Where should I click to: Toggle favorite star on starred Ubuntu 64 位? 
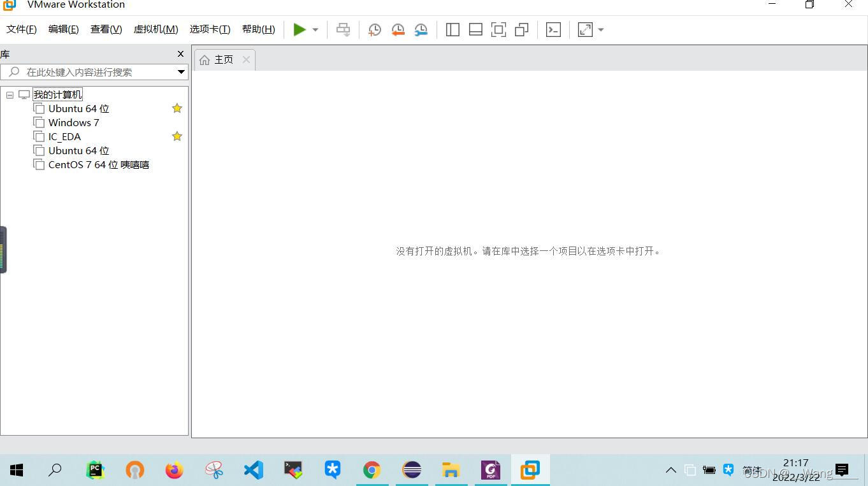click(177, 108)
